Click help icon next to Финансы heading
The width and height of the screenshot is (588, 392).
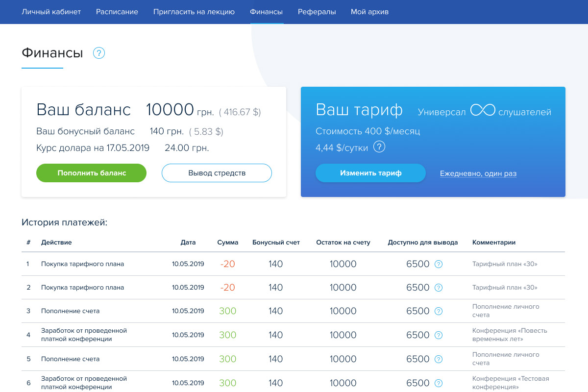tap(99, 53)
